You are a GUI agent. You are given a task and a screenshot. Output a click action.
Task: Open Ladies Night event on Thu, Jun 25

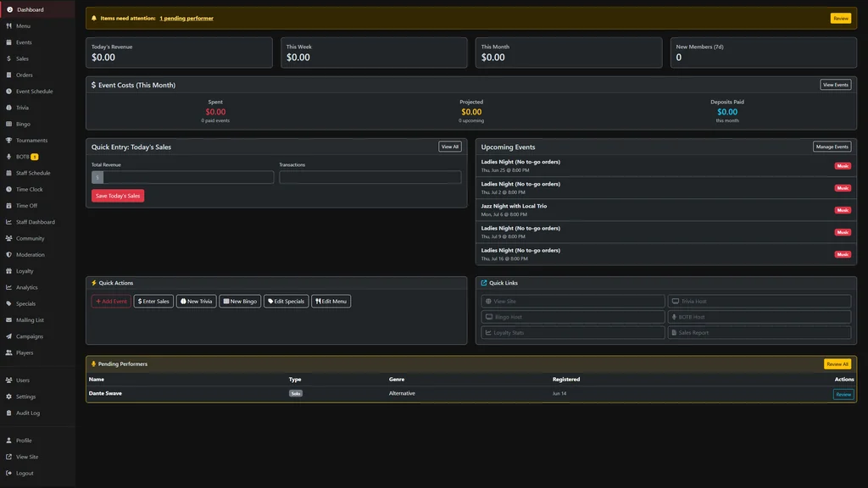coord(666,165)
